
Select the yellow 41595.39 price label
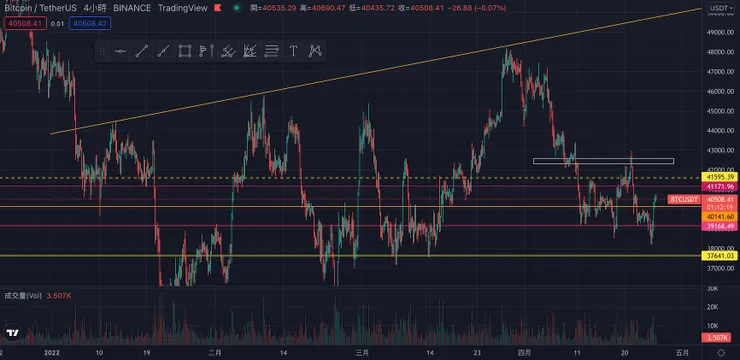pyautogui.click(x=721, y=177)
